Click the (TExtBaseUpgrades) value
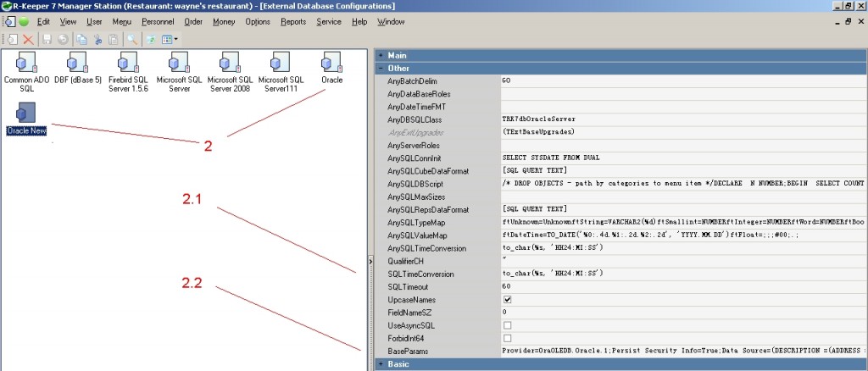This screenshot has width=868, height=371. (x=538, y=132)
